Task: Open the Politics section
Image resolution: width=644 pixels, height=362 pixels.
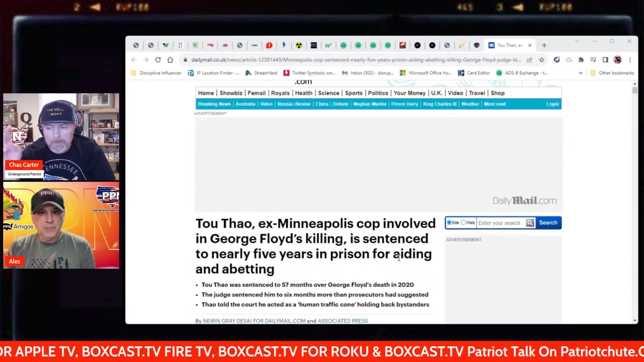Action: (x=378, y=93)
